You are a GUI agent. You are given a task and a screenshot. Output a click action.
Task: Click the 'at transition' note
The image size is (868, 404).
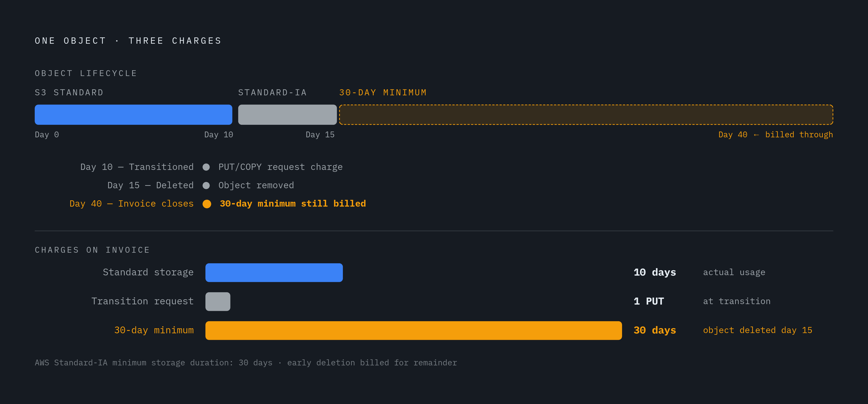pos(737,301)
